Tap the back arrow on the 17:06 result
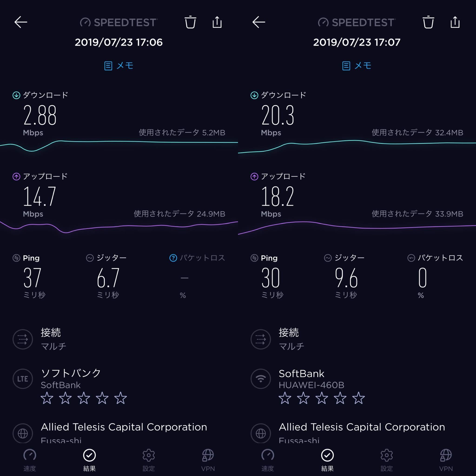476x476 pixels. click(x=21, y=22)
